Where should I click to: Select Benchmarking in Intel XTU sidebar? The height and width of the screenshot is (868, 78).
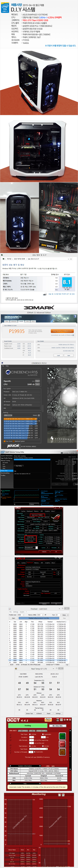(5, 473)
